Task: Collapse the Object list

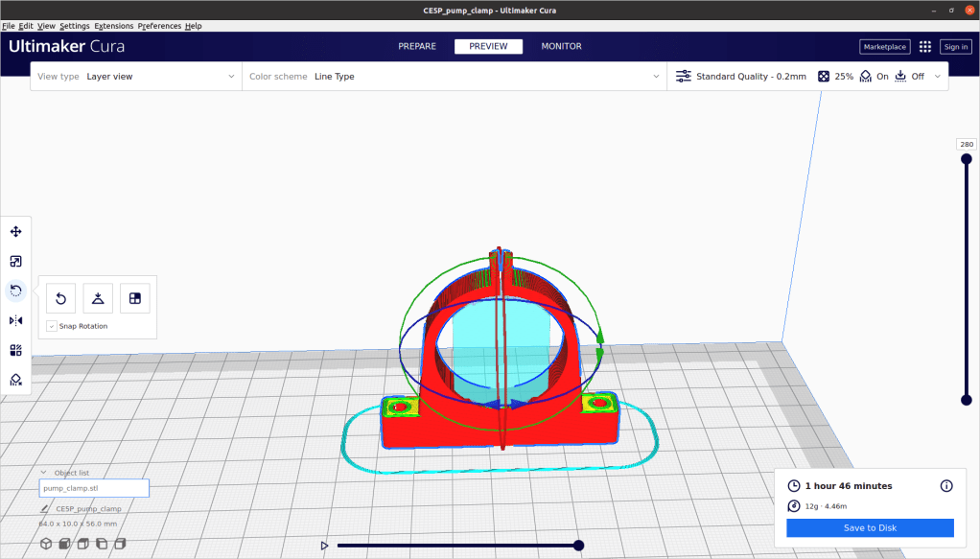Action: (x=43, y=472)
